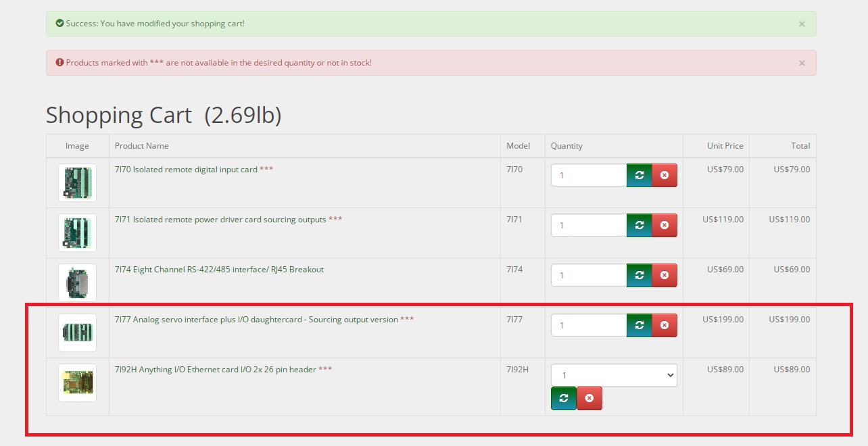Open 7I71 Isolated remote power driver card link

[220, 220]
